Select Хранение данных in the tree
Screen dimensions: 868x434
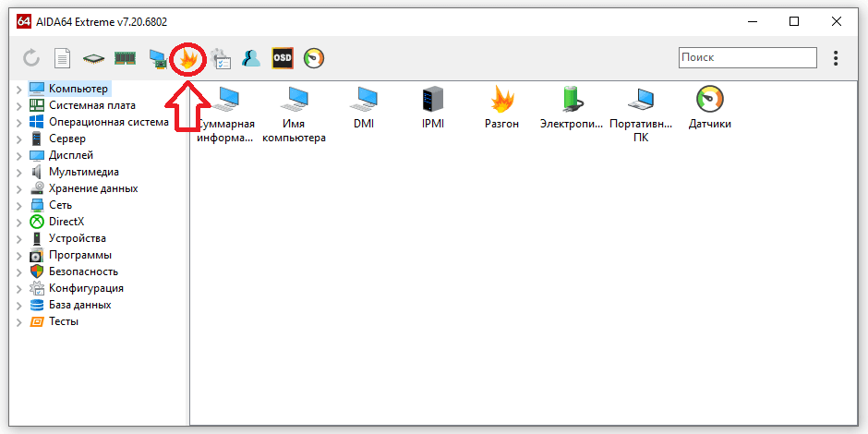click(93, 188)
